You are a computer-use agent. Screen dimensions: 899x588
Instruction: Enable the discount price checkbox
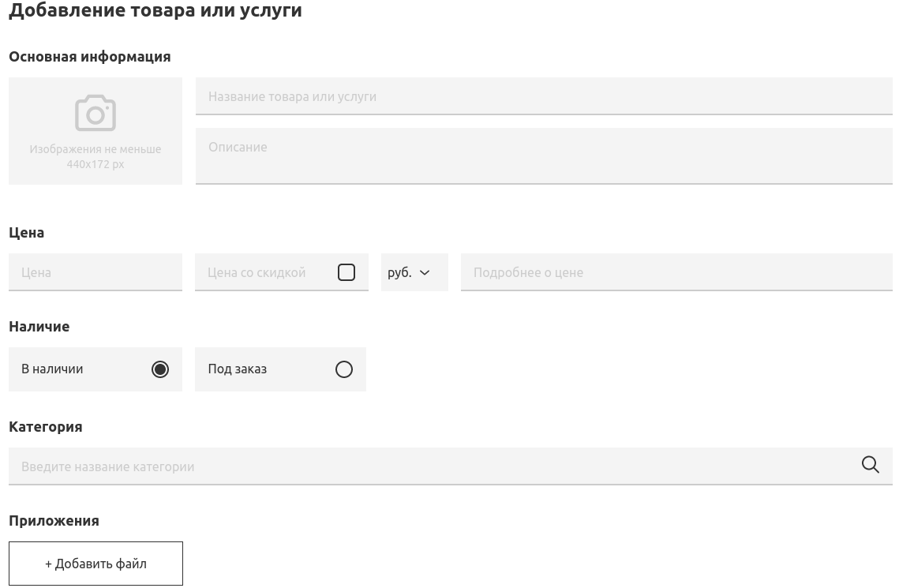coord(346,272)
